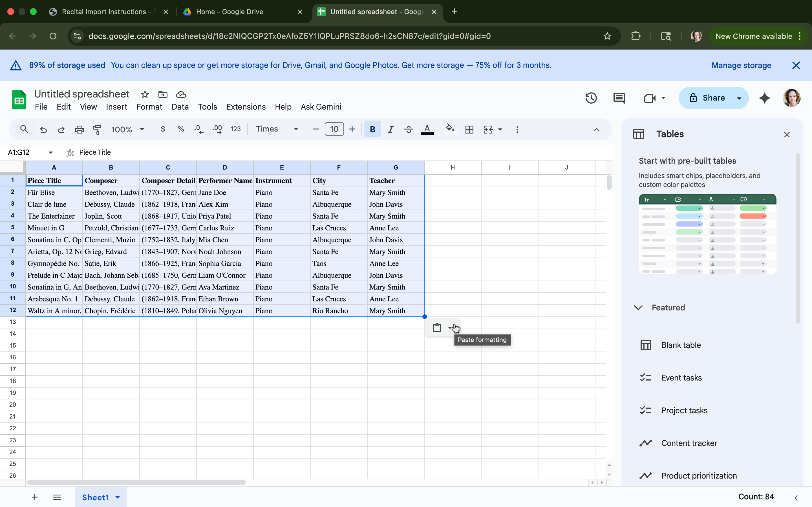
Task: Click the merge cells icon
Action: [x=488, y=130]
